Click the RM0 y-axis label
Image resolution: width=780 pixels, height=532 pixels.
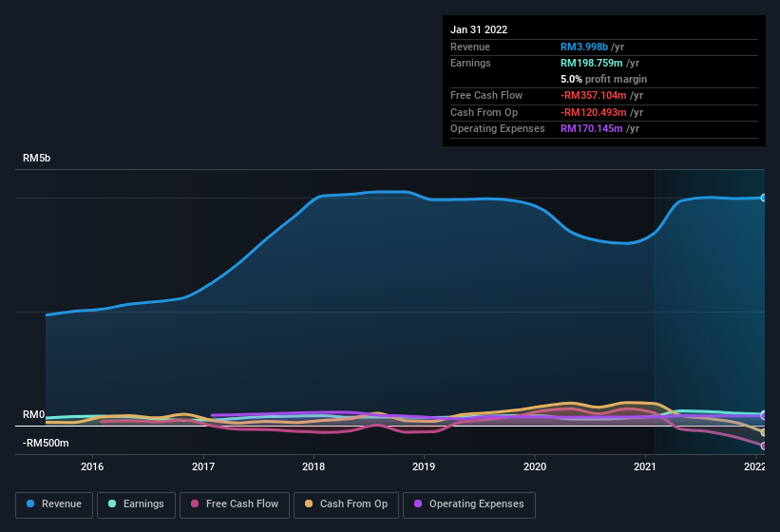[33, 414]
